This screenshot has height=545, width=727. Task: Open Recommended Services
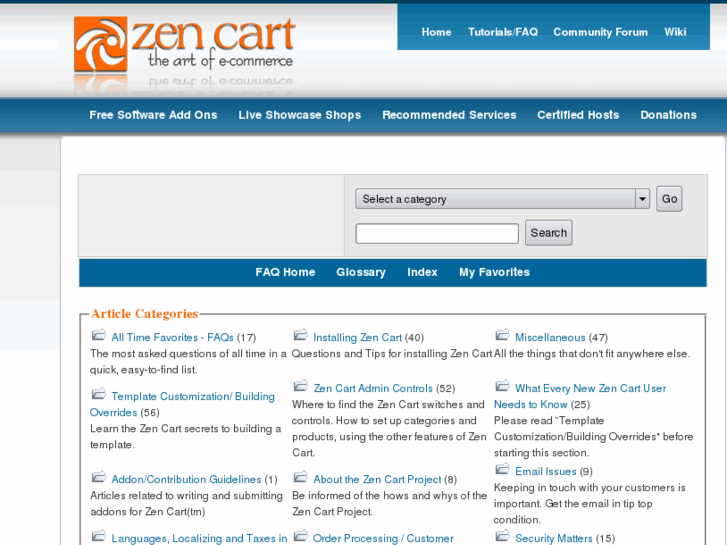(449, 115)
